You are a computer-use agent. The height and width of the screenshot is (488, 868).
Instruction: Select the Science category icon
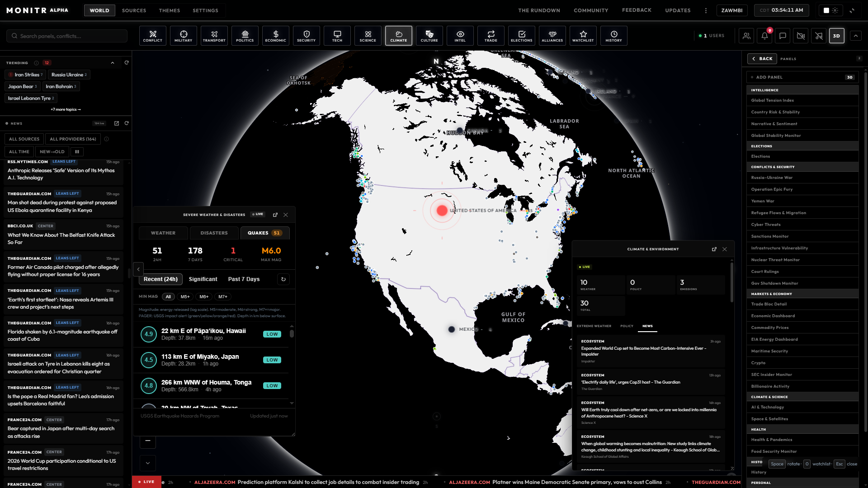click(368, 36)
